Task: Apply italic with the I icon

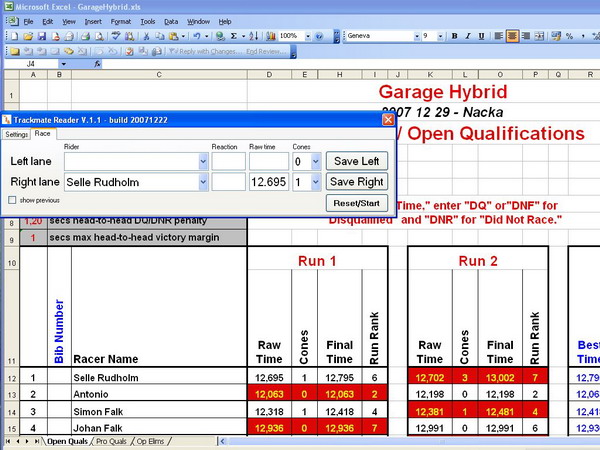Action: [x=468, y=36]
